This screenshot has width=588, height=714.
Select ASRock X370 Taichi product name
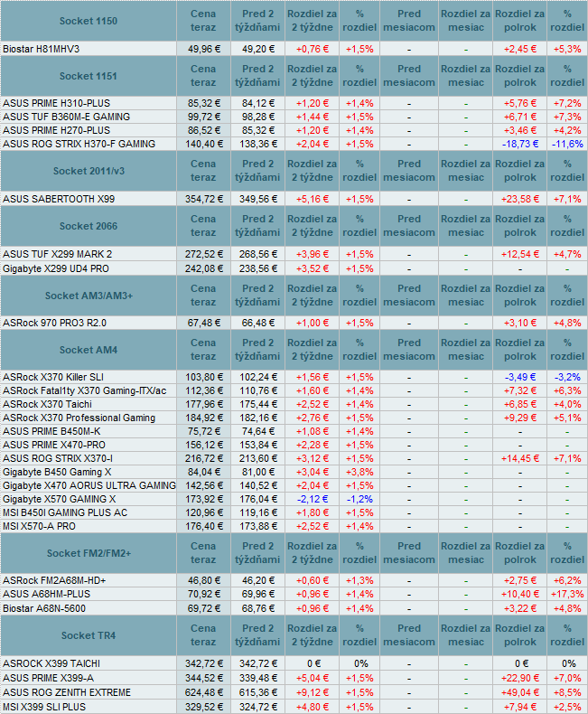47,404
